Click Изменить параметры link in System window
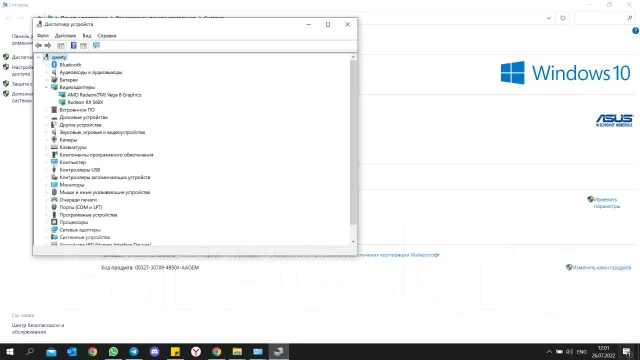This screenshot has width=640, height=360. pos(607,203)
